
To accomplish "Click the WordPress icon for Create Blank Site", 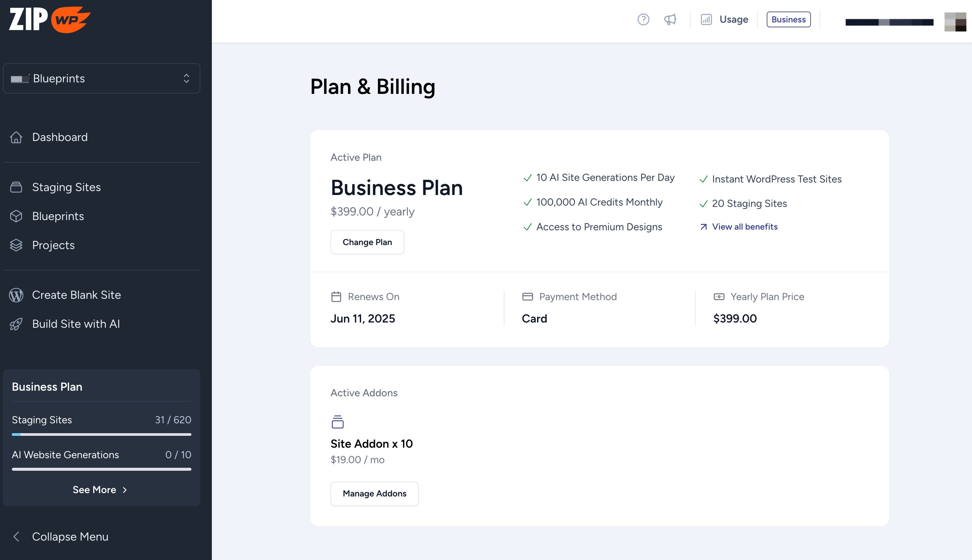I will click(x=16, y=295).
